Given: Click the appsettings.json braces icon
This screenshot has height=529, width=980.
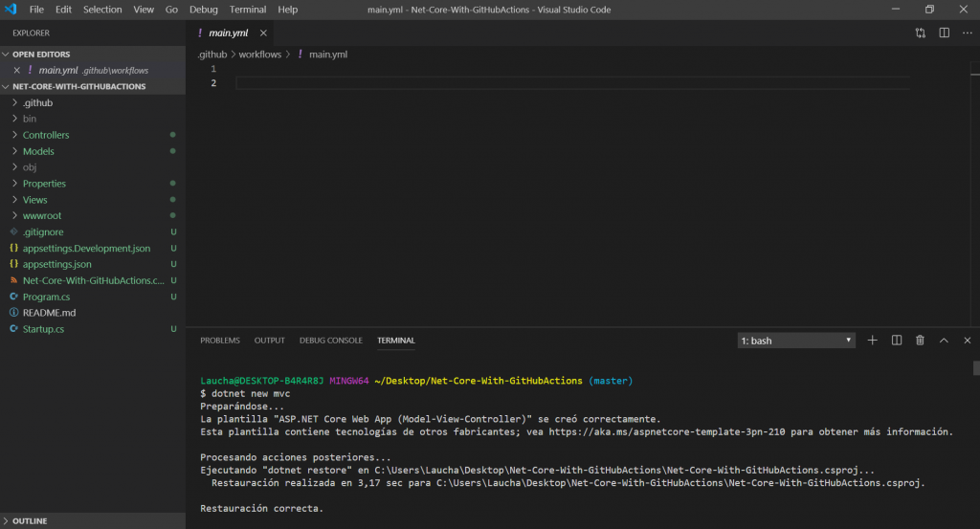Looking at the screenshot, I should click(x=13, y=264).
